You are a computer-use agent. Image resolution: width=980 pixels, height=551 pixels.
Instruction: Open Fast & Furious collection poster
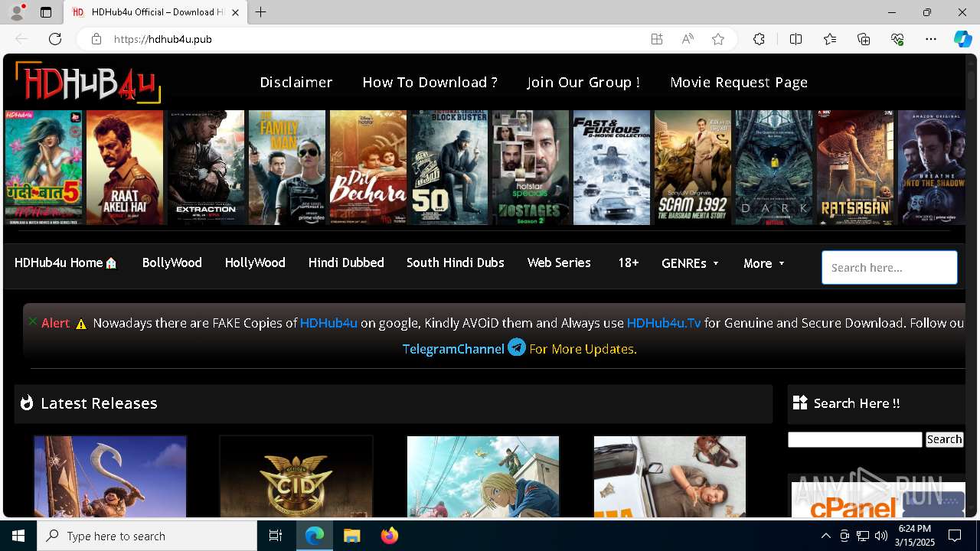pos(612,168)
